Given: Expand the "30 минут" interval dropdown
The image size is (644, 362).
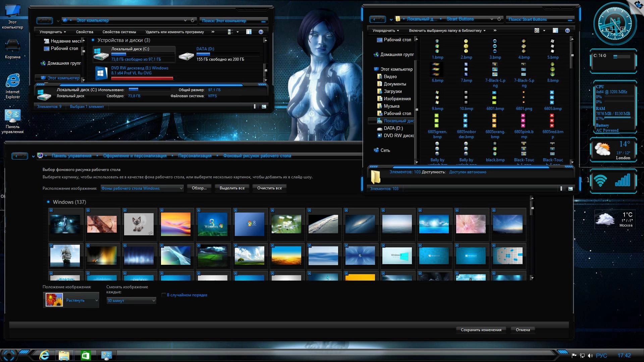Looking at the screenshot, I should point(131,301).
